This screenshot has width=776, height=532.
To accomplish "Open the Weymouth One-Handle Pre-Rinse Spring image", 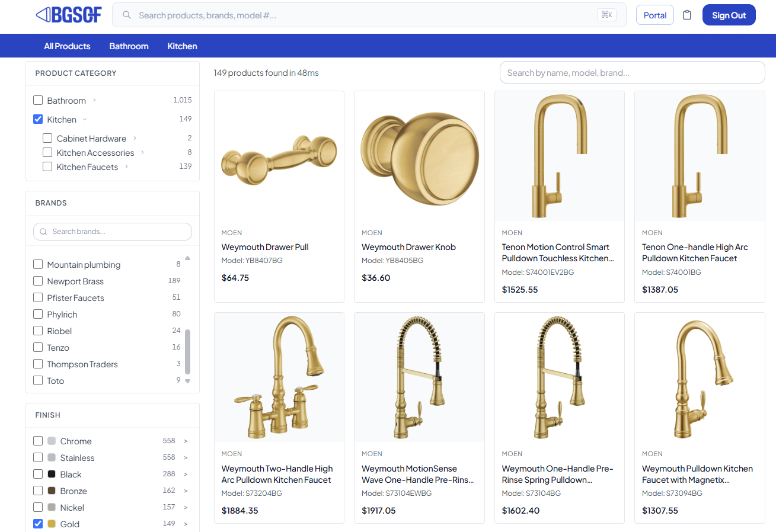I will point(560,377).
